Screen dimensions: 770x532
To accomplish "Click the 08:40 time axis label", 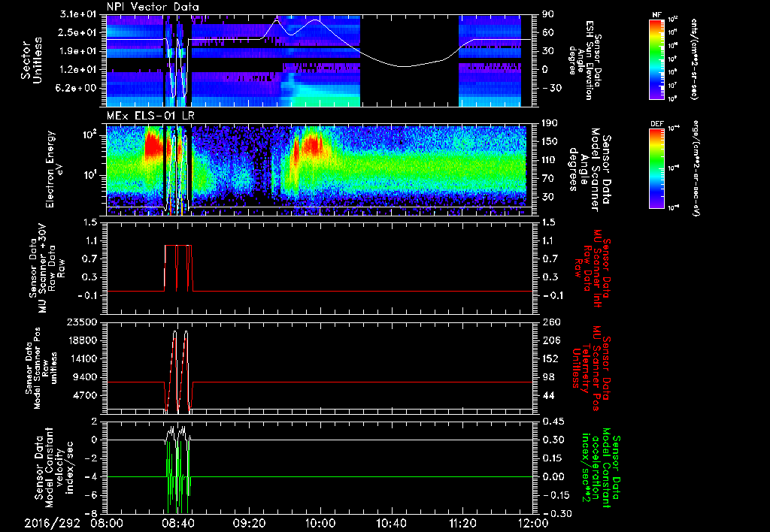I will (177, 524).
